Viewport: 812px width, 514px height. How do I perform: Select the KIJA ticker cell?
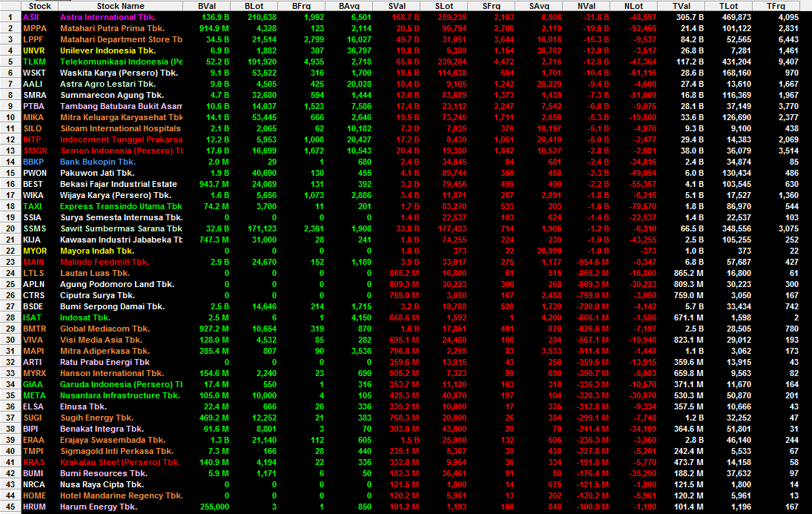pos(32,240)
